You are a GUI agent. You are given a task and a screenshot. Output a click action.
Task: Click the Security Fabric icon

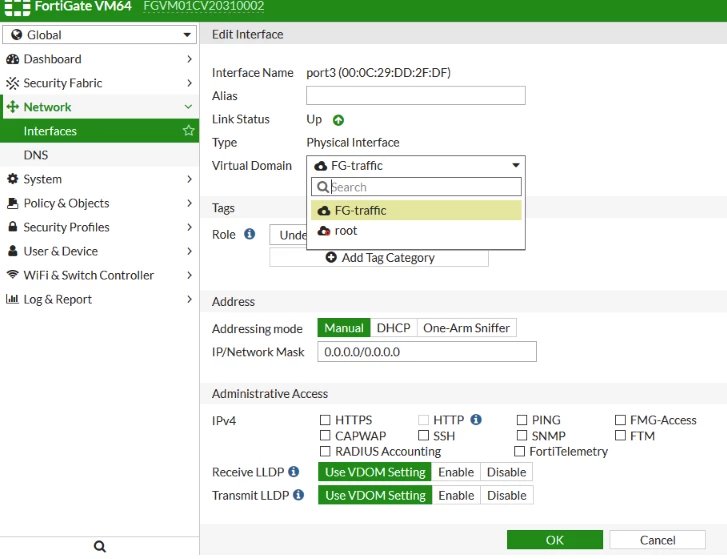[x=13, y=83]
